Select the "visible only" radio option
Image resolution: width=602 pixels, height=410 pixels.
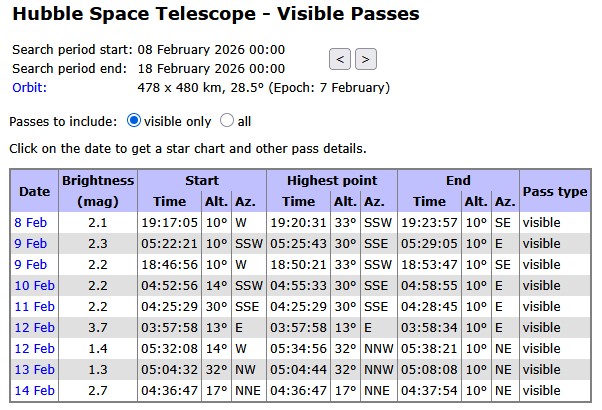[x=135, y=121]
